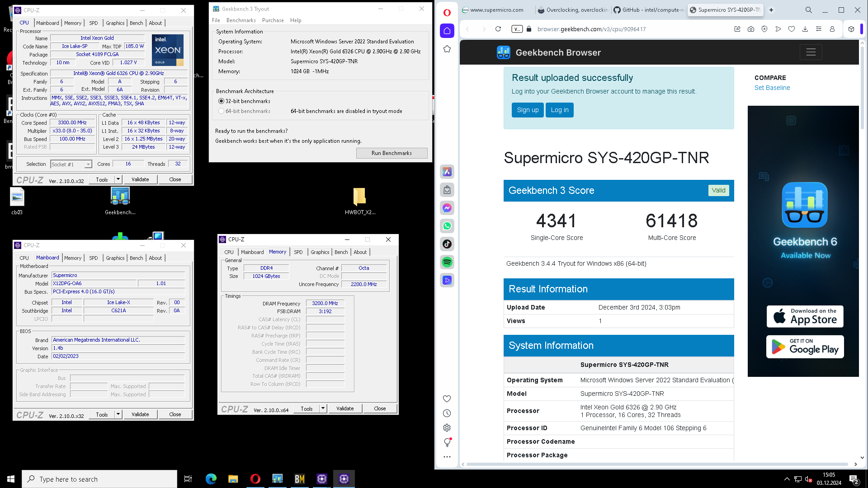The height and width of the screenshot is (488, 868).
Task: Select 32-bit benchmarks radio button
Action: (x=221, y=101)
